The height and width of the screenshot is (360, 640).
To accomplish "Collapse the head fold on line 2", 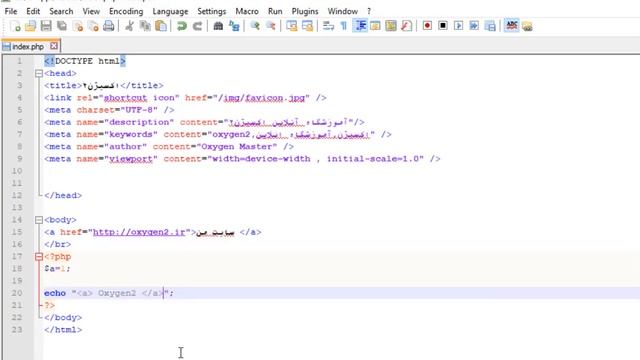I will tap(39, 73).
